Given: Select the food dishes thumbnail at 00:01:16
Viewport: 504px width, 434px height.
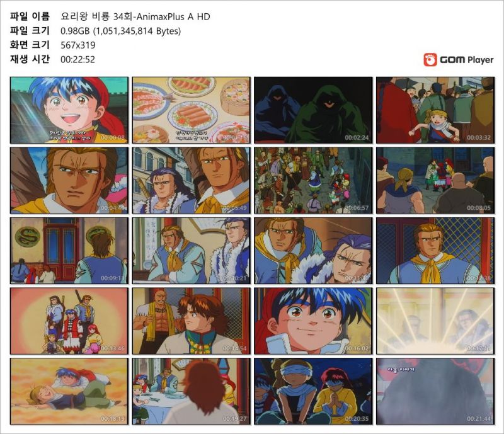Looking at the screenshot, I should [x=192, y=110].
